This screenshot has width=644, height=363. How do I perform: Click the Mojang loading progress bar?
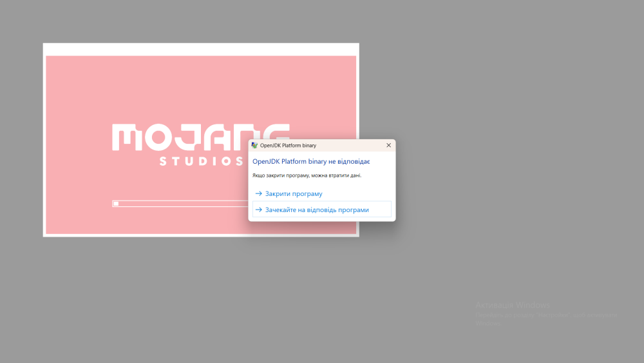(x=180, y=204)
